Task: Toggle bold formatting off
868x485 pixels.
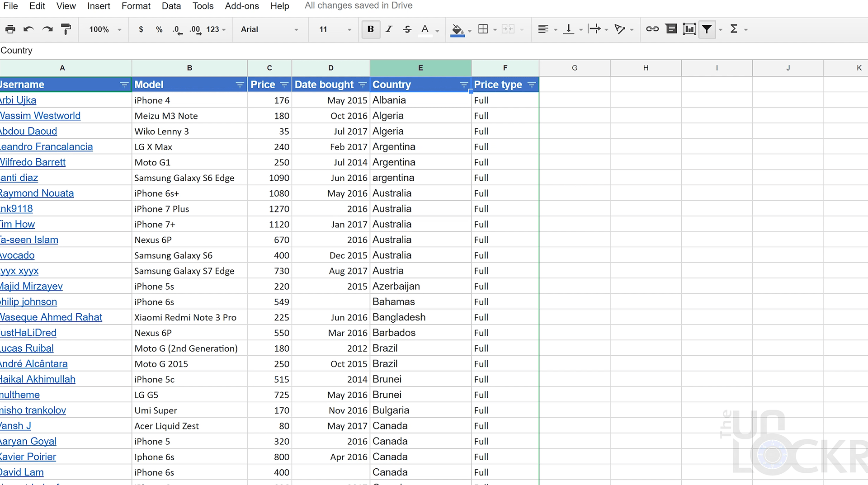Action: click(x=371, y=29)
